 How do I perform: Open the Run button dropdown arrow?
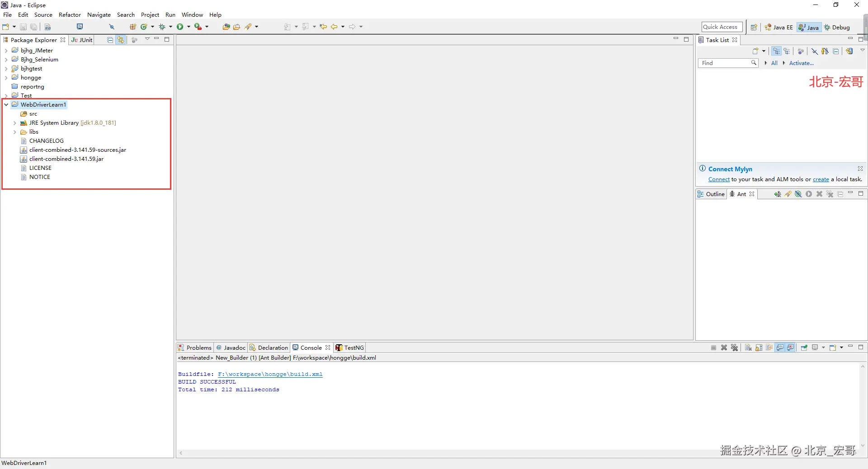click(189, 27)
